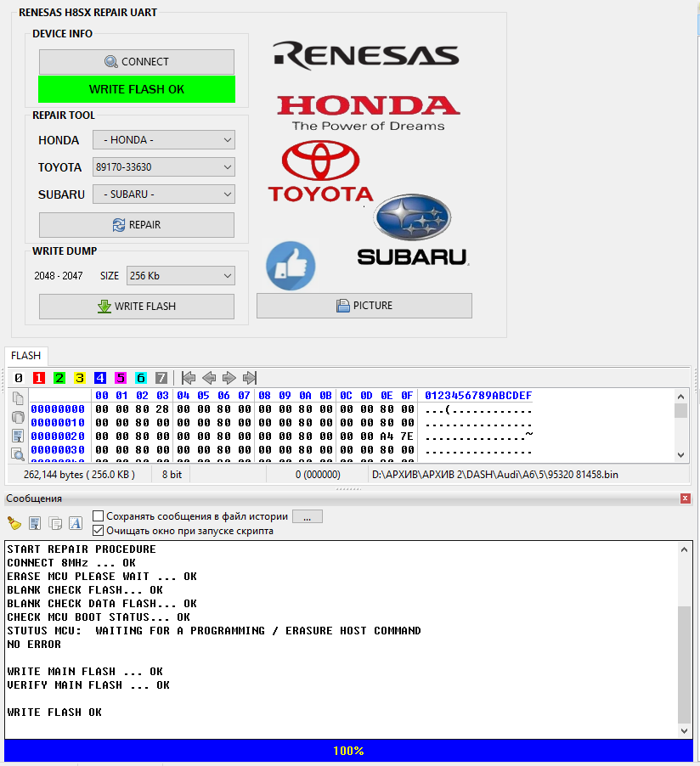Viewport: 700px width, 766px height.
Task: Click the '8 bit' status bar entry
Action: [x=172, y=475]
